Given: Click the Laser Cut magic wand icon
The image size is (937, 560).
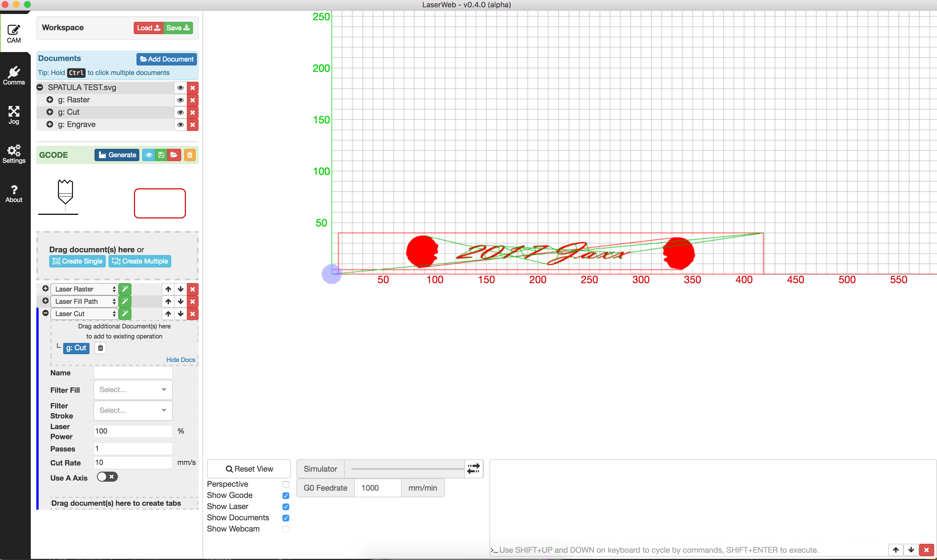Looking at the screenshot, I should [125, 314].
